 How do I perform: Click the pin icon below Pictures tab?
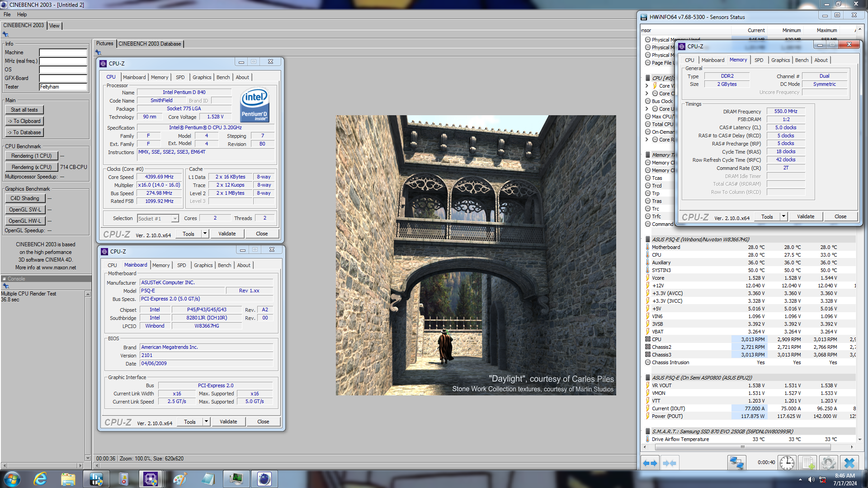pyautogui.click(x=98, y=52)
